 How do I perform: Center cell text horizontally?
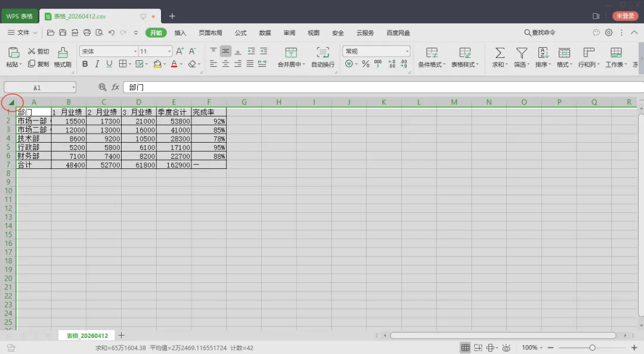(x=225, y=64)
